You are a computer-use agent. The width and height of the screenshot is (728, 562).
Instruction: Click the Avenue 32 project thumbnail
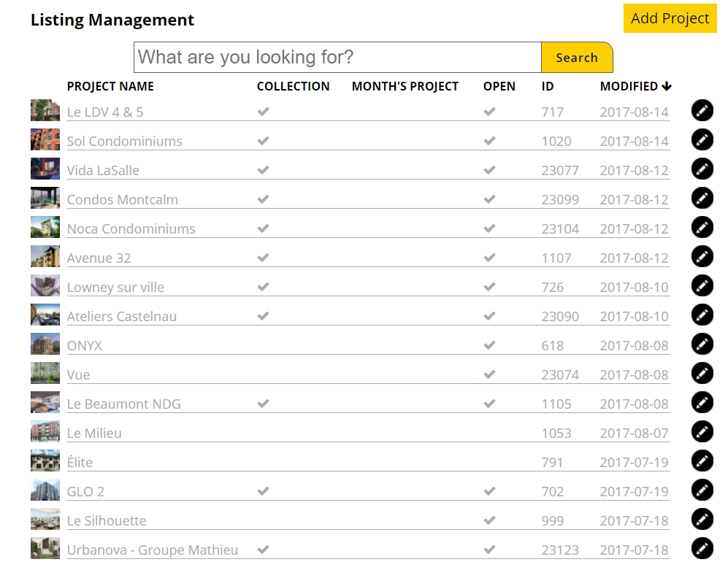(x=45, y=257)
